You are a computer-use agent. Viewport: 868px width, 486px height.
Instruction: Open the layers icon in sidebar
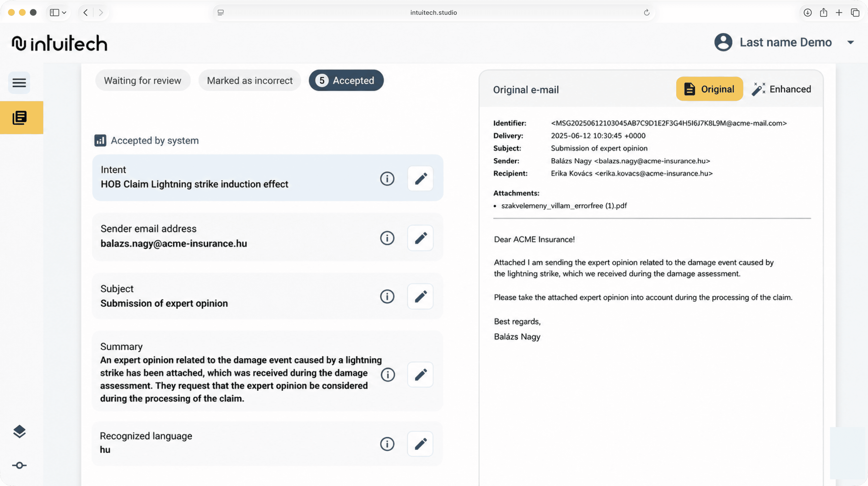(x=19, y=431)
